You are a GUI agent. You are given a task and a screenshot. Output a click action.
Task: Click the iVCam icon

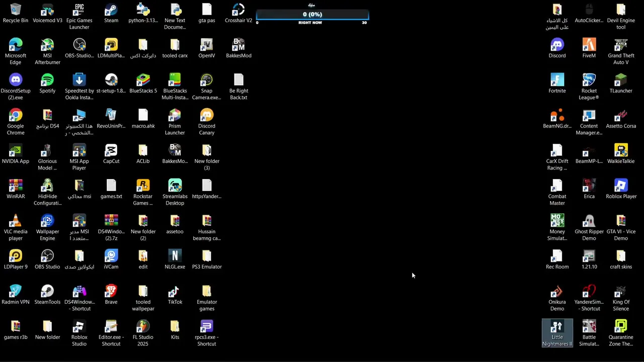pos(111,260)
